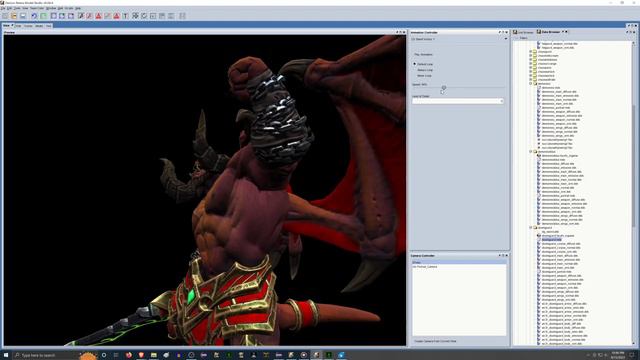Viewport: 640px width, 360px height.
Task: Click the animation Speed slider handle
Action: click(x=444, y=87)
